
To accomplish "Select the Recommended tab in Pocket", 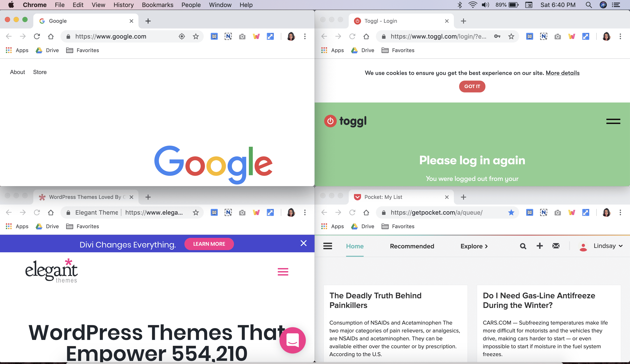I will [412, 246].
